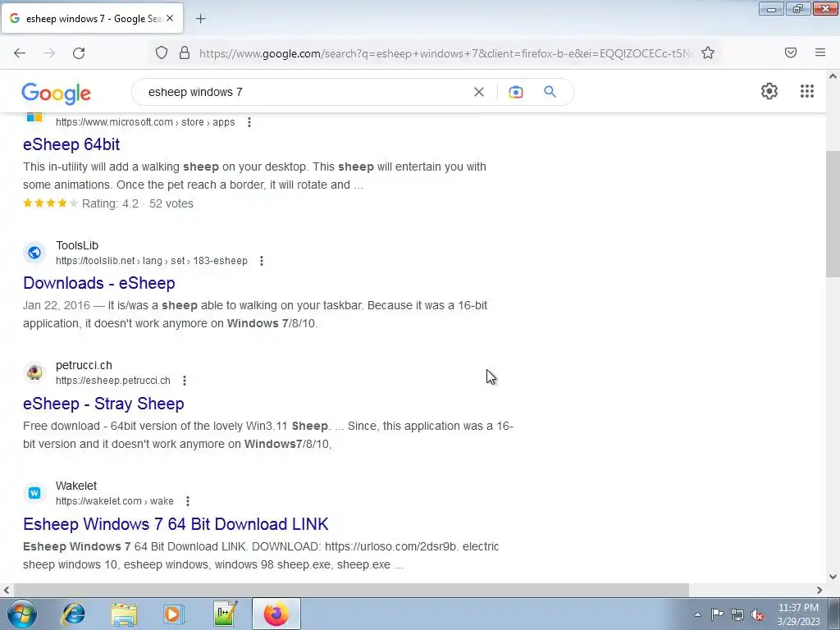Click the horizontal scrollbar thumb
The height and width of the screenshot is (630, 840).
point(351,591)
